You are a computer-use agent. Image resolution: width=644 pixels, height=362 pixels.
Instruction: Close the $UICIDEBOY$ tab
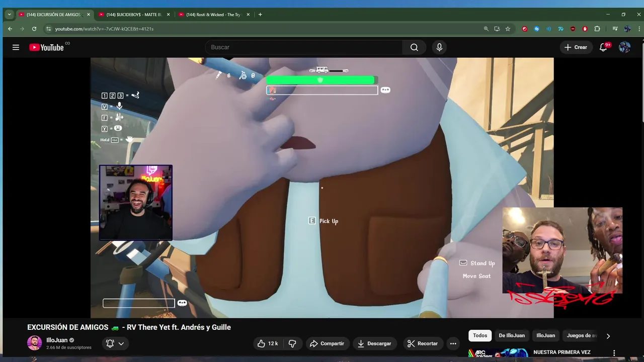pyautogui.click(x=168, y=15)
